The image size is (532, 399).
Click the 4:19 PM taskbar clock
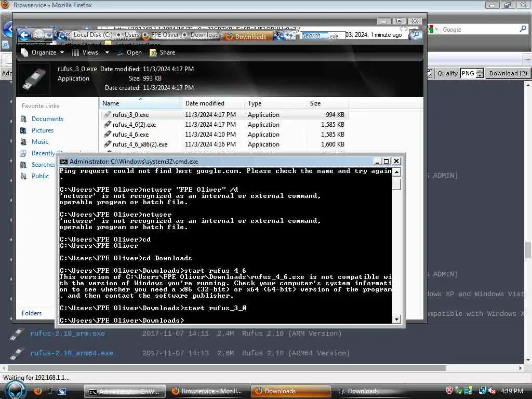(512, 391)
